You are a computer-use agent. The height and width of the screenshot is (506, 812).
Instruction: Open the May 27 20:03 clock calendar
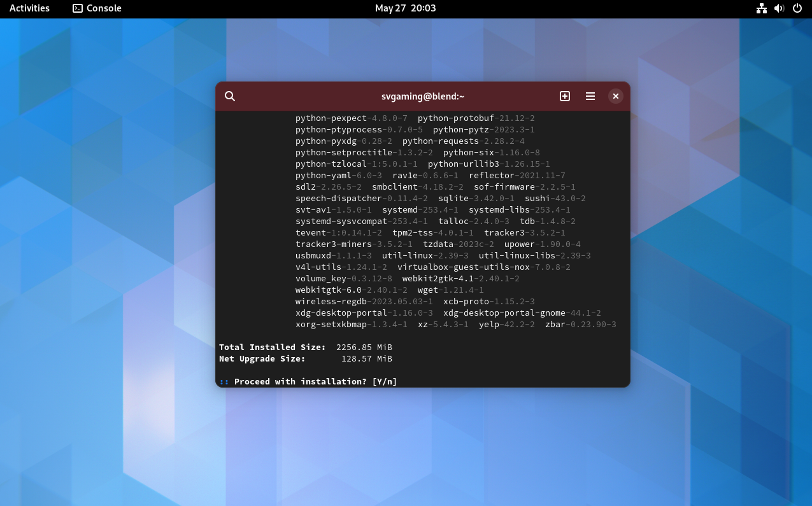405,8
